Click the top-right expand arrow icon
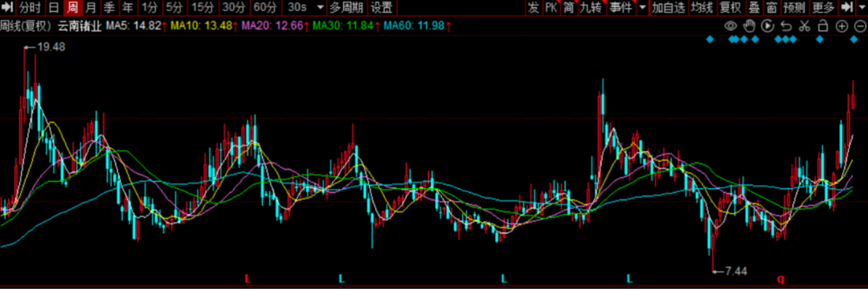 (x=846, y=7)
